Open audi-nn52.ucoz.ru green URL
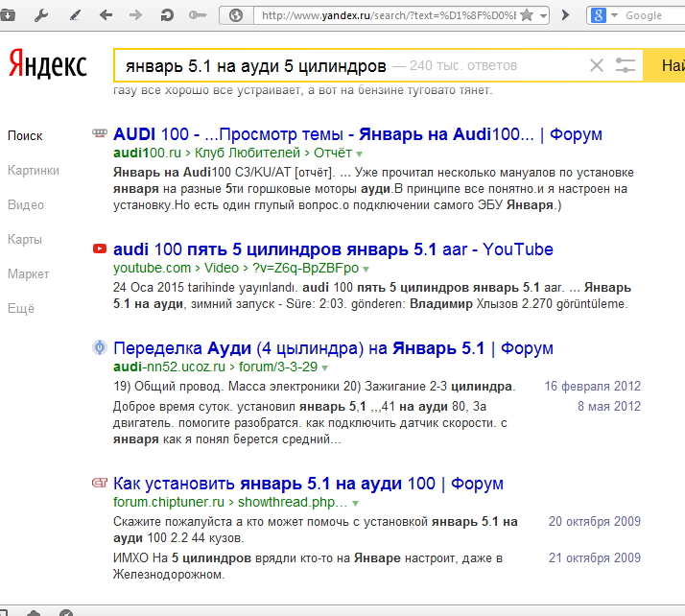Image resolution: width=685 pixels, height=616 pixels. 169,367
